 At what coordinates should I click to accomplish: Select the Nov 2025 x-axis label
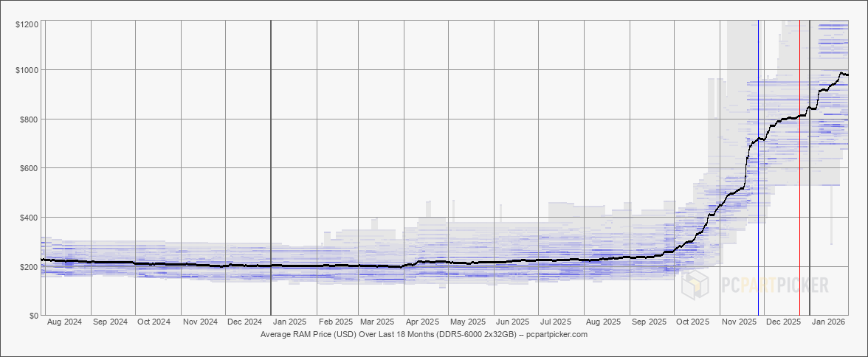click(x=739, y=322)
